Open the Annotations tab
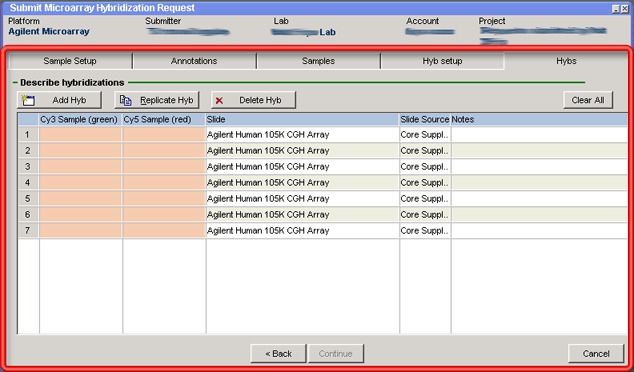634x372 pixels. [x=194, y=61]
